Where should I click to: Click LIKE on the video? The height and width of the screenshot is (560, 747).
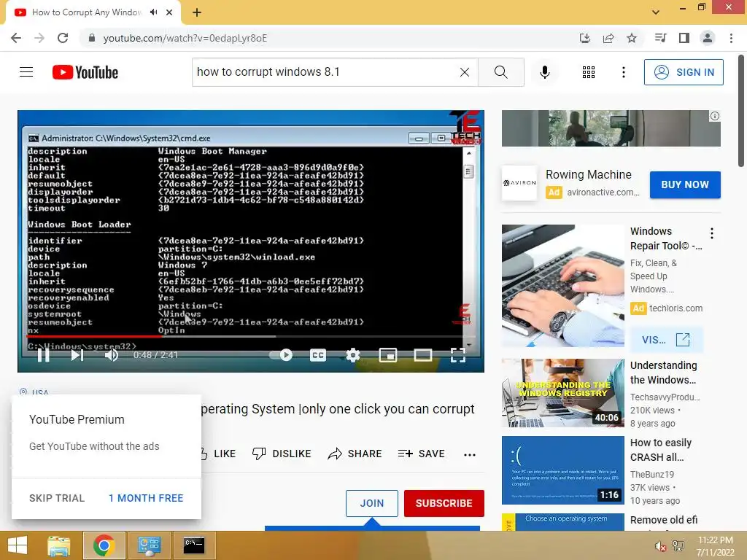click(x=218, y=454)
